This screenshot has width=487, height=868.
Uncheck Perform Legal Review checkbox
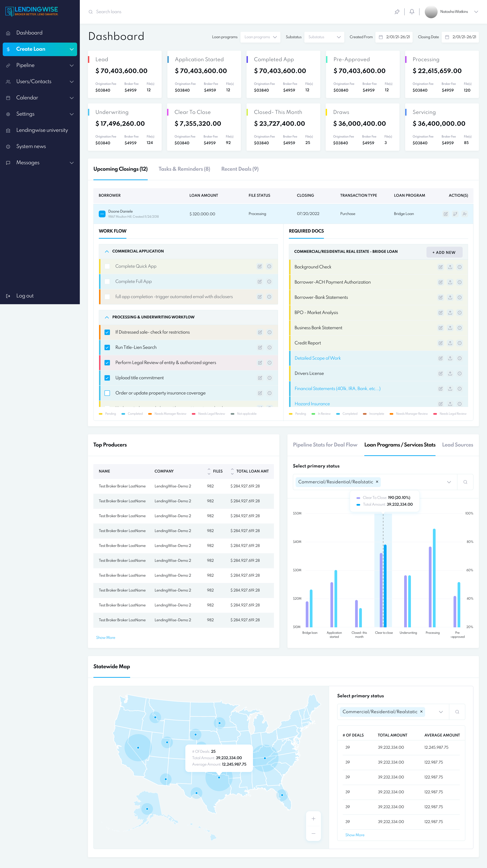[107, 363]
